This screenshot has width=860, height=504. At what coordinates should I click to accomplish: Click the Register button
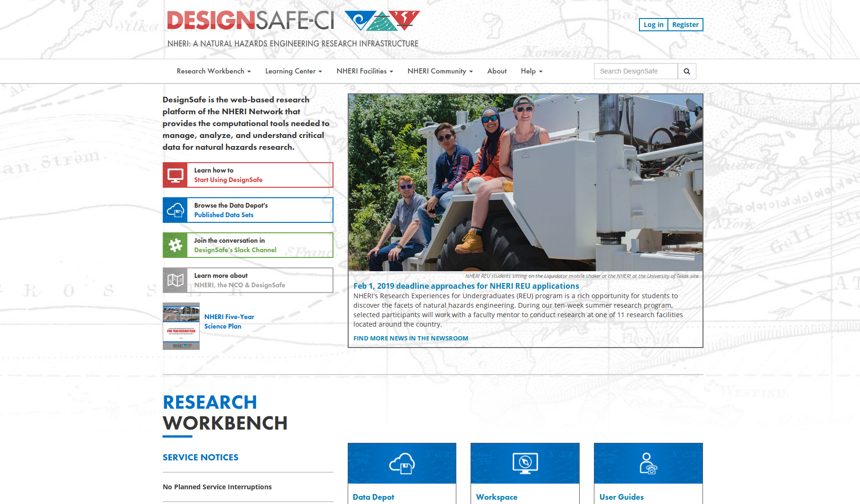tap(685, 25)
